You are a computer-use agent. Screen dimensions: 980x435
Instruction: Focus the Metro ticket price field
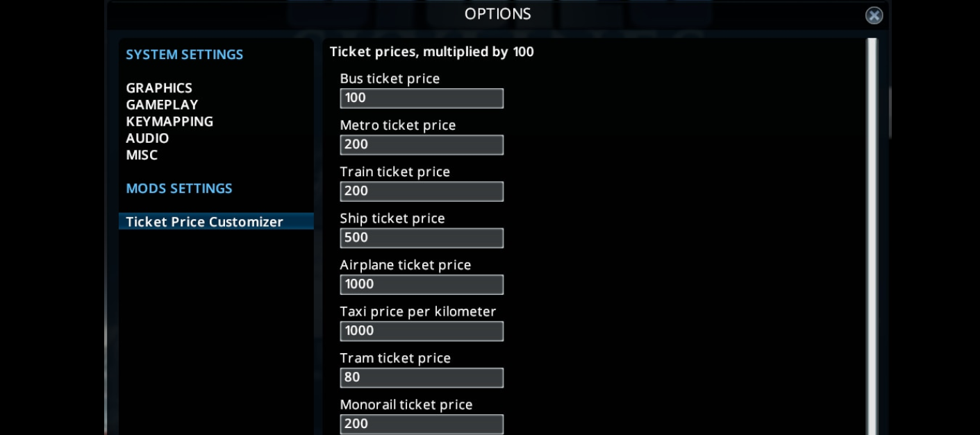click(x=422, y=144)
